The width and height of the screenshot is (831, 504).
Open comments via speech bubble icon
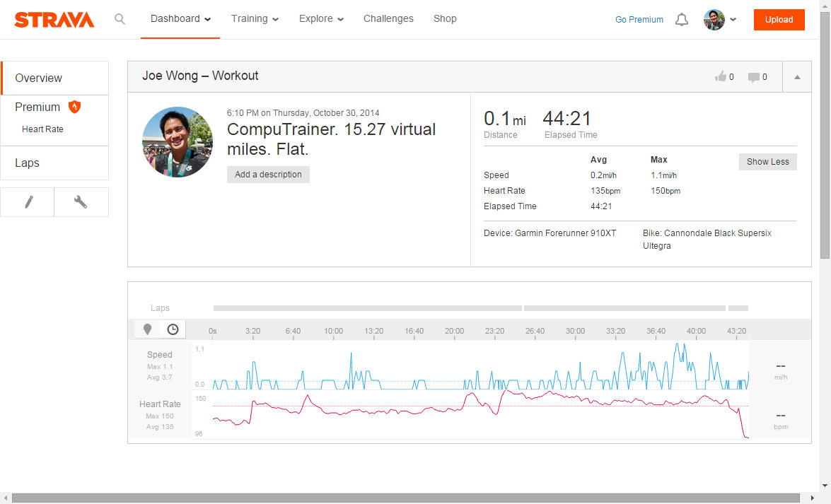point(754,77)
